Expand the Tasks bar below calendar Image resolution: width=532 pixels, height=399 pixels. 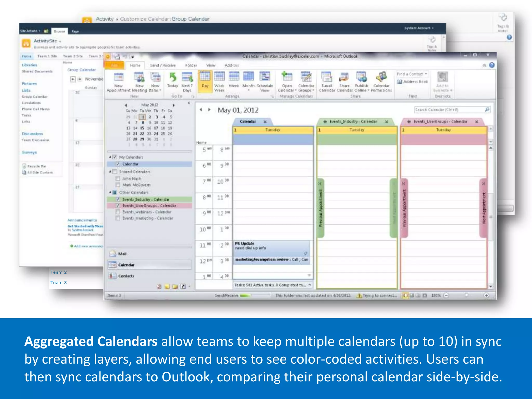[310, 285]
